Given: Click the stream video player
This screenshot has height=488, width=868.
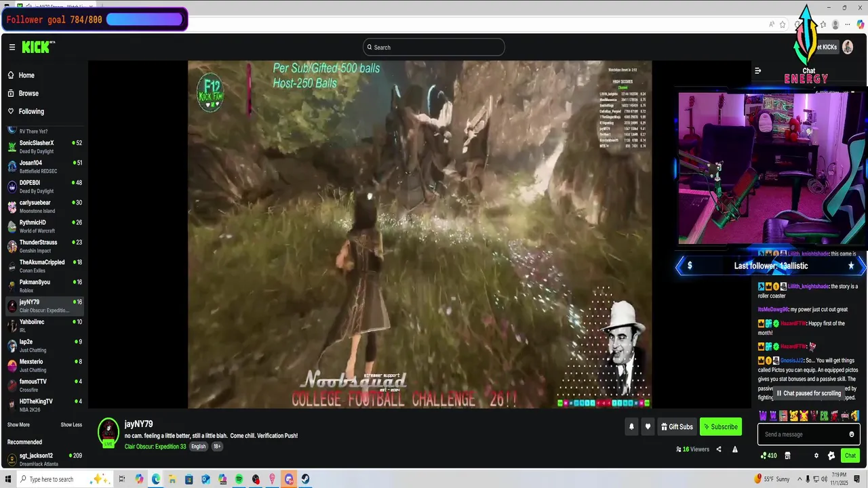Looking at the screenshot, I should pos(420,235).
